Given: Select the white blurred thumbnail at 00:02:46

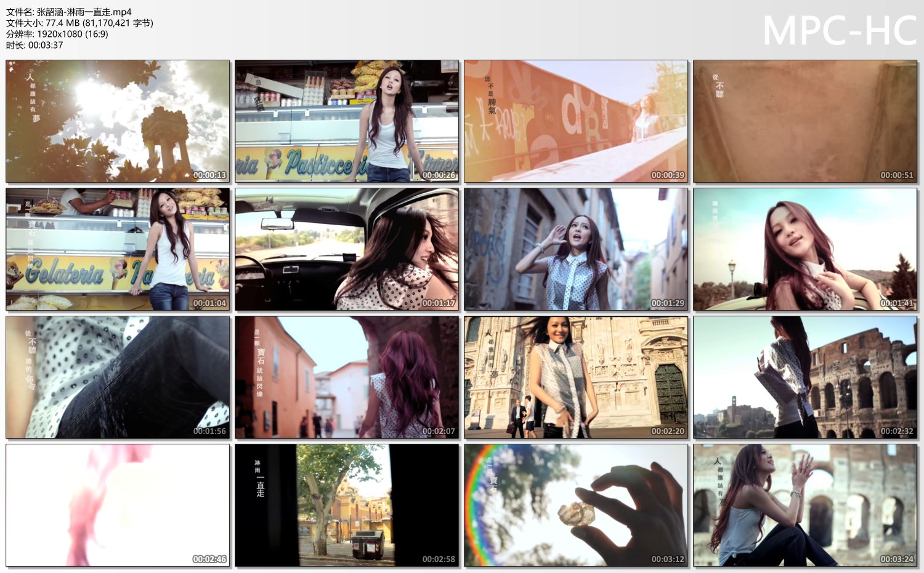Looking at the screenshot, I should [x=118, y=505].
